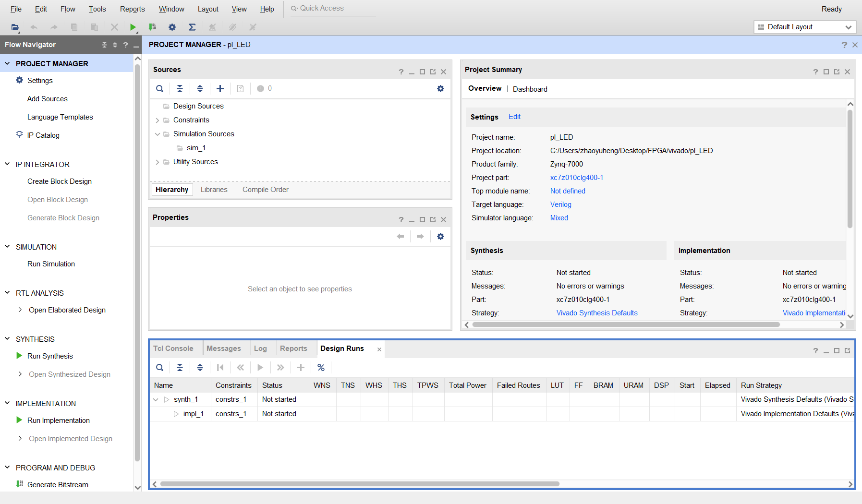The width and height of the screenshot is (862, 504).
Task: Open project icon in main toolbar
Action: [x=15, y=27]
